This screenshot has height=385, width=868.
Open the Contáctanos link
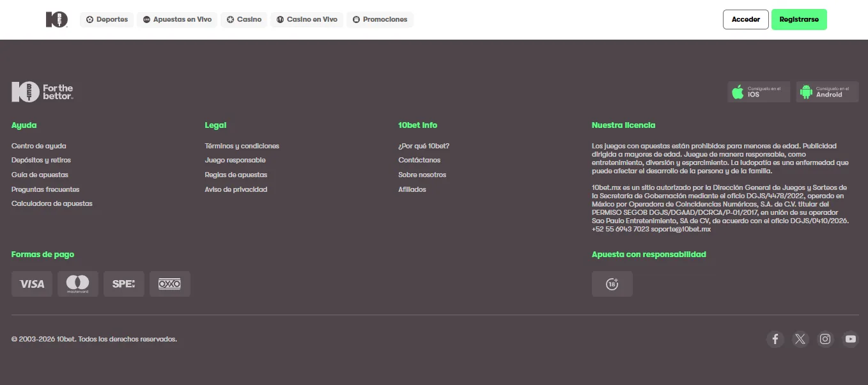click(x=419, y=161)
